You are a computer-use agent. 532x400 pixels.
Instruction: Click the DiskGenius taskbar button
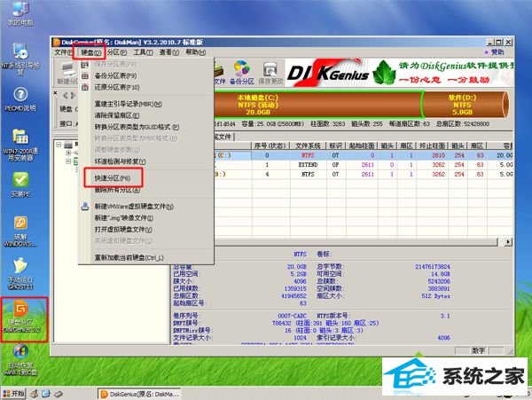tap(139, 394)
